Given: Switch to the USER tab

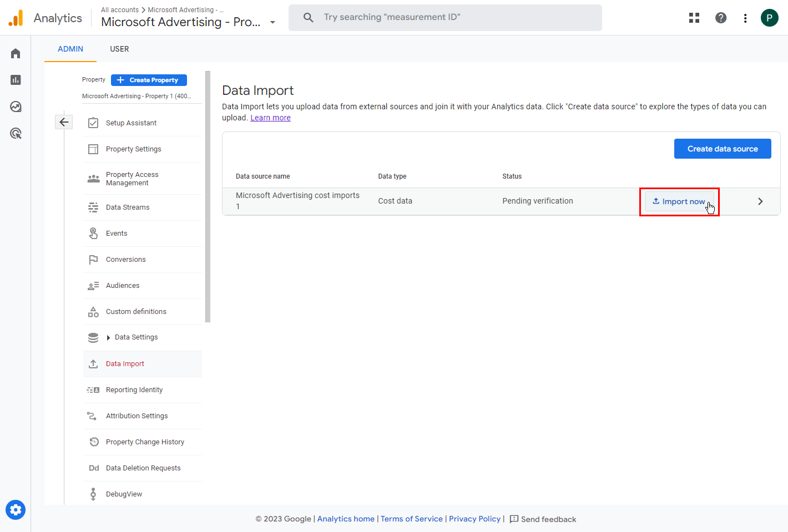Looking at the screenshot, I should point(119,49).
